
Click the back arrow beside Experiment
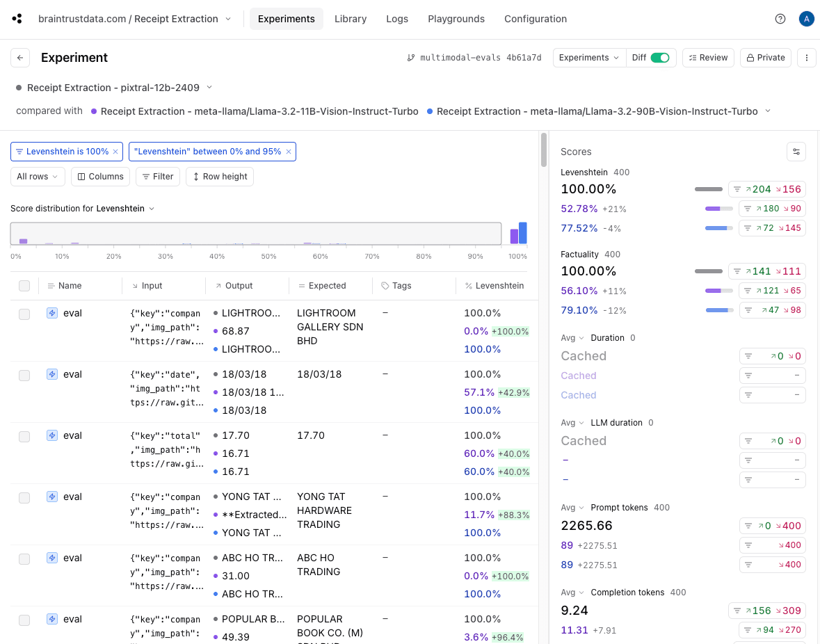(x=20, y=58)
